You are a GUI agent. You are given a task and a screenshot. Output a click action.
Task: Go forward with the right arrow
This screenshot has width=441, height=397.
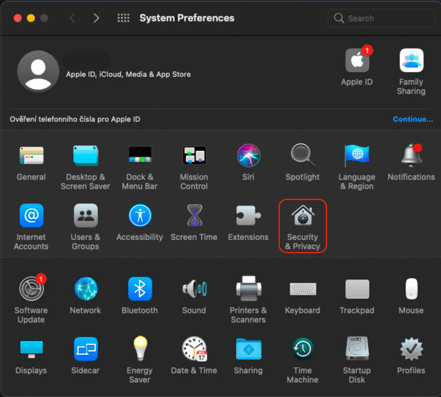coord(96,18)
